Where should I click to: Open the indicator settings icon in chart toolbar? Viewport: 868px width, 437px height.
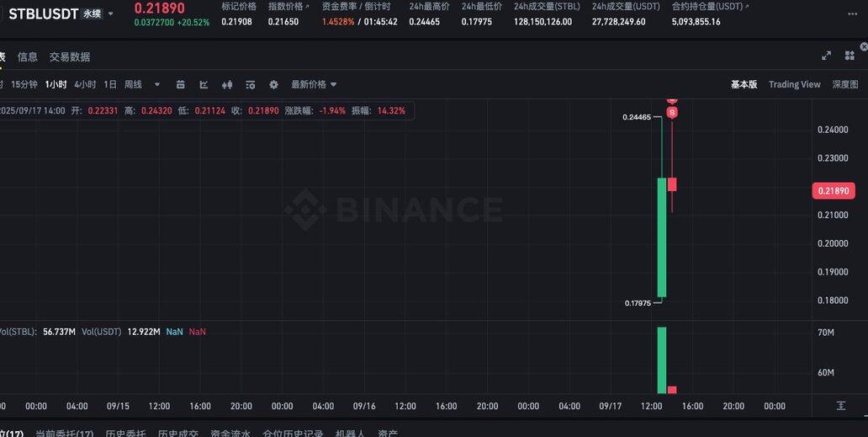click(181, 85)
